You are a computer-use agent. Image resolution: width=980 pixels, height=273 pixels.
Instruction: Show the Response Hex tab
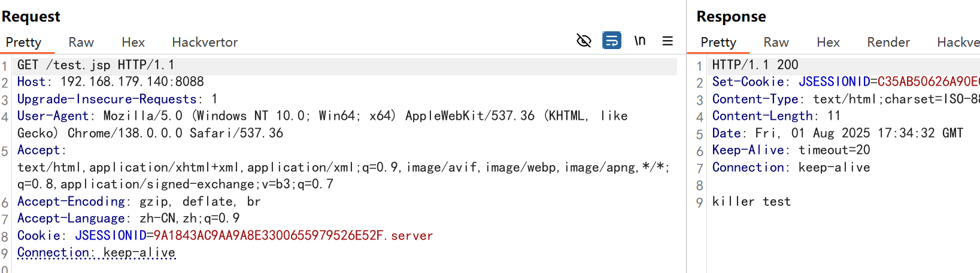(x=828, y=43)
